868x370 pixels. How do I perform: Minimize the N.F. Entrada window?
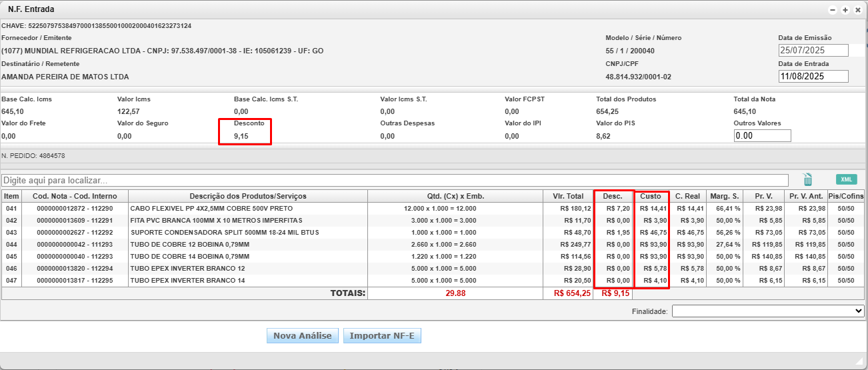pos(833,10)
